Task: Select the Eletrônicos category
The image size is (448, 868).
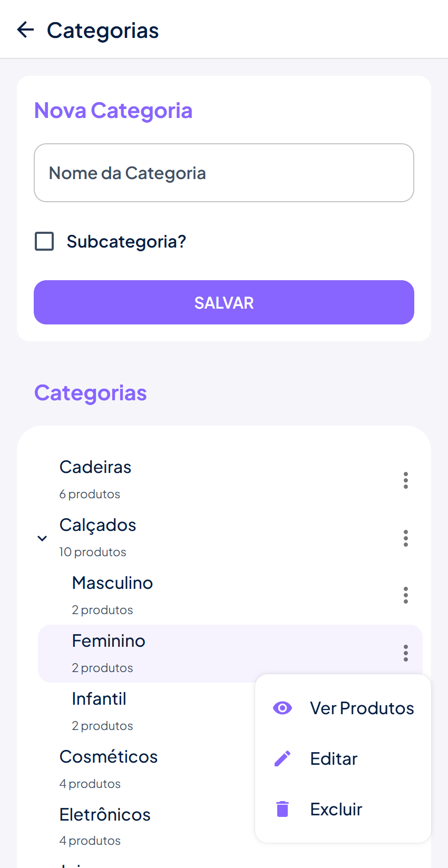Action: (105, 815)
